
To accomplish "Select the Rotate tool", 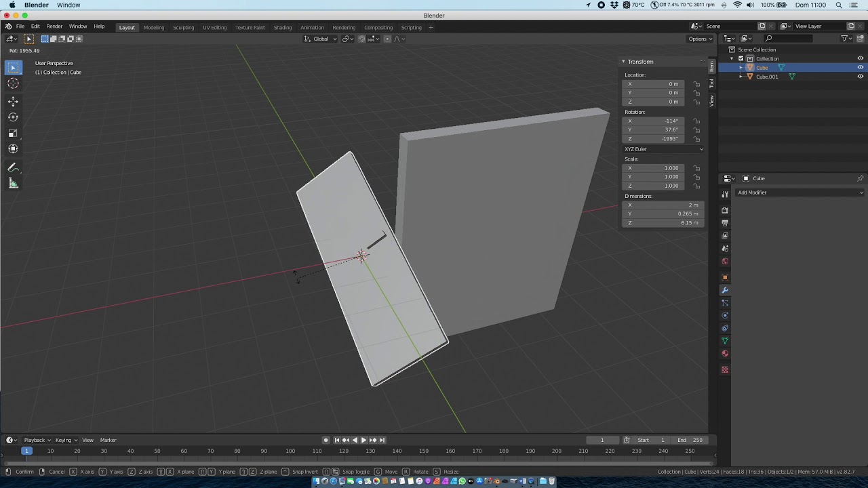I will tap(13, 117).
